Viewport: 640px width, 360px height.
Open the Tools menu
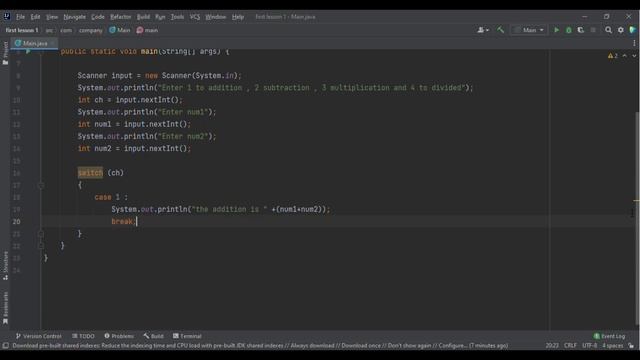177,17
